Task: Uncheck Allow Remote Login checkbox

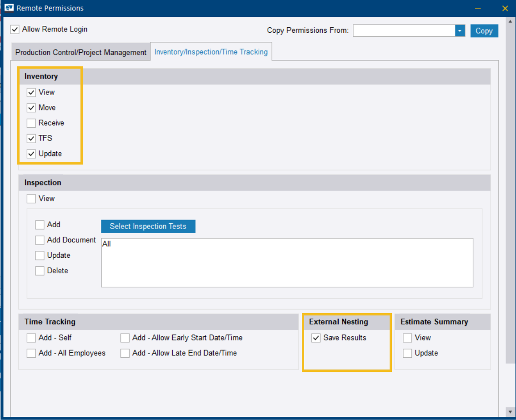Action: (15, 30)
